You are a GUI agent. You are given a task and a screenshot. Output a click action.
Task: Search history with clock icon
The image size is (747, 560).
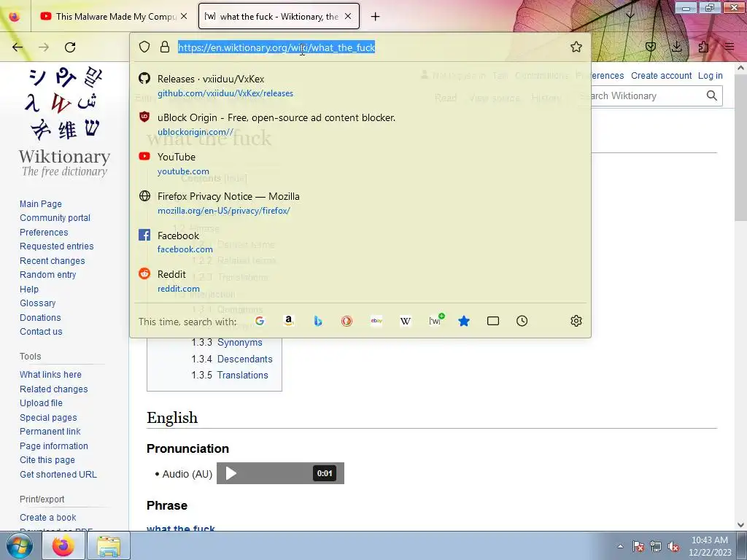[x=522, y=321]
